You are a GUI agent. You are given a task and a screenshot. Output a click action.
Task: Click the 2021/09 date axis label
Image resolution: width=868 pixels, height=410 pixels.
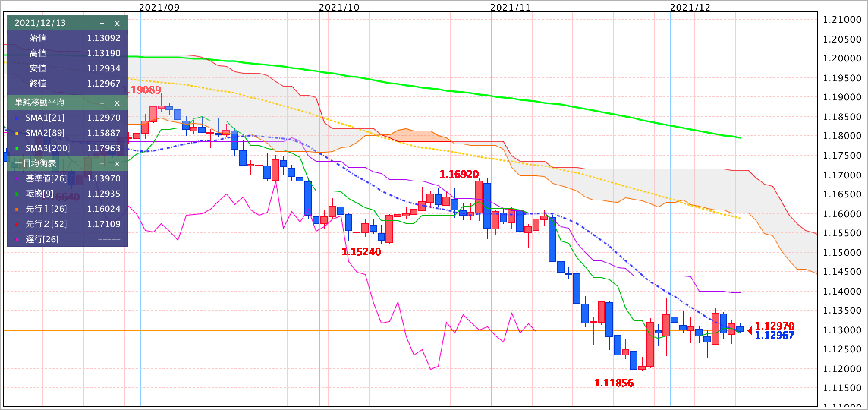(x=159, y=7)
